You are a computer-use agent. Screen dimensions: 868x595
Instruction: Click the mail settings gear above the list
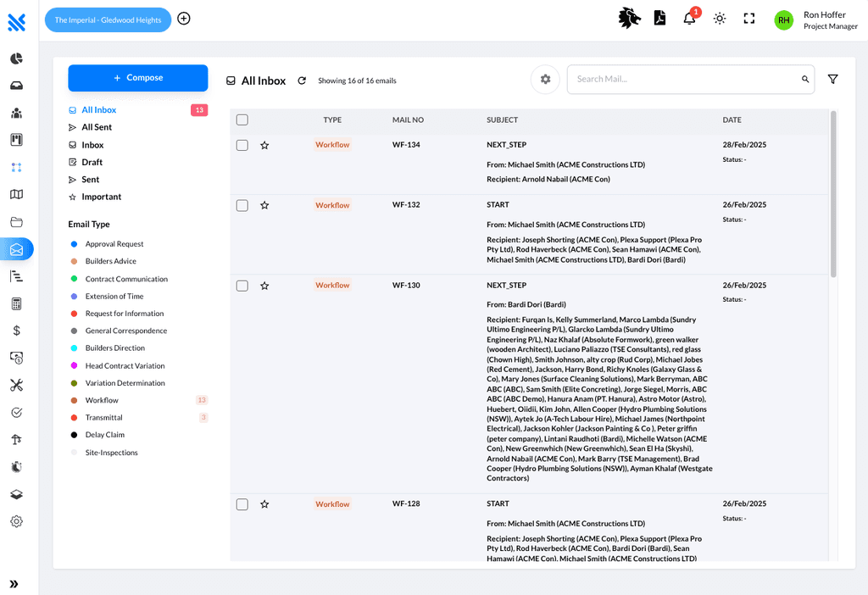pyautogui.click(x=545, y=79)
